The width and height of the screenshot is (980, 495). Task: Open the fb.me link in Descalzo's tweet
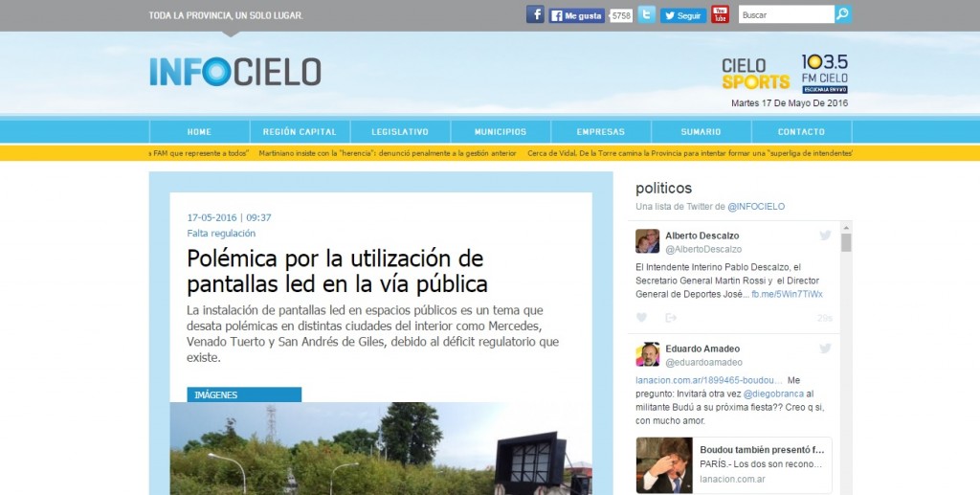tap(787, 294)
